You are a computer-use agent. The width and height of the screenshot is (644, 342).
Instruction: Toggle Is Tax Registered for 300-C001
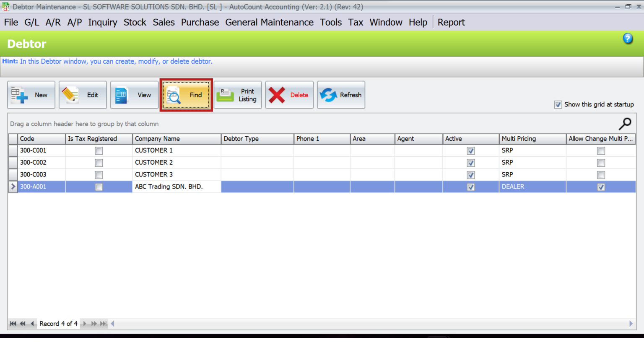[99, 151]
